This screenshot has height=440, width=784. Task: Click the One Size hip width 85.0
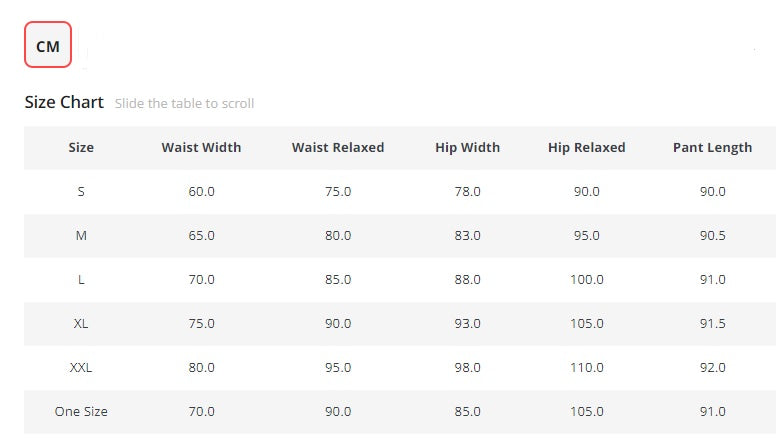(468, 412)
